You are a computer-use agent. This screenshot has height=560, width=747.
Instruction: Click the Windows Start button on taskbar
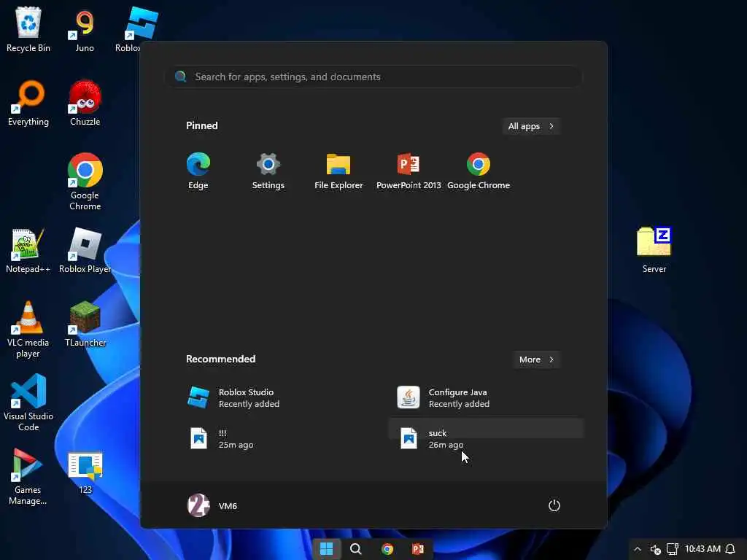[326, 549]
